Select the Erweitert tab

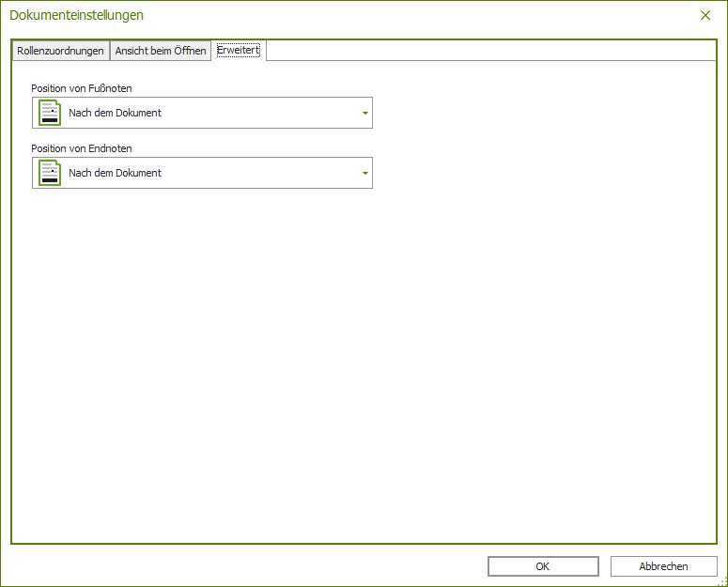click(239, 50)
